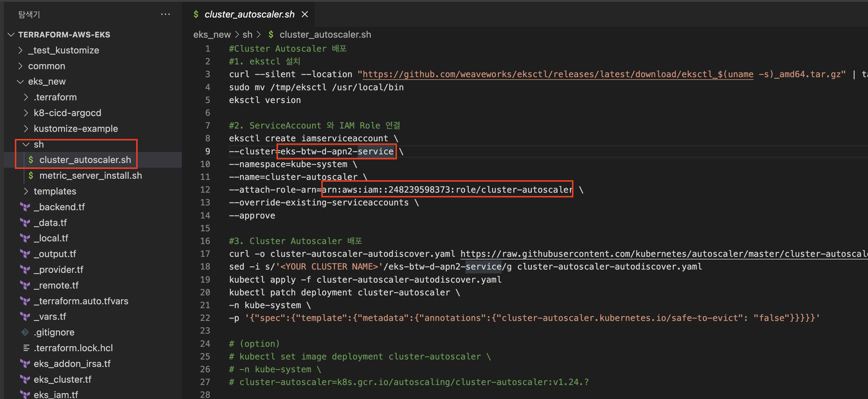Click Terraform icon beside eks_cluster.tf
The height and width of the screenshot is (399, 868).
(x=25, y=379)
